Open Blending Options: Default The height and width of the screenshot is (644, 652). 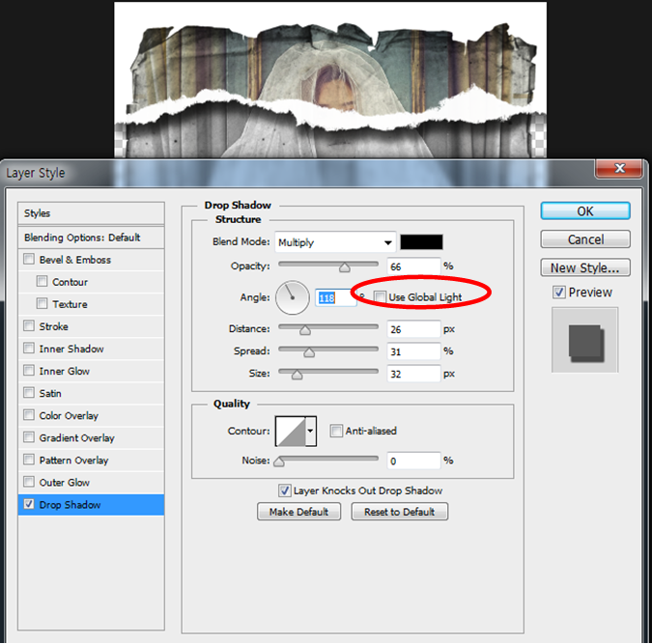(x=91, y=238)
